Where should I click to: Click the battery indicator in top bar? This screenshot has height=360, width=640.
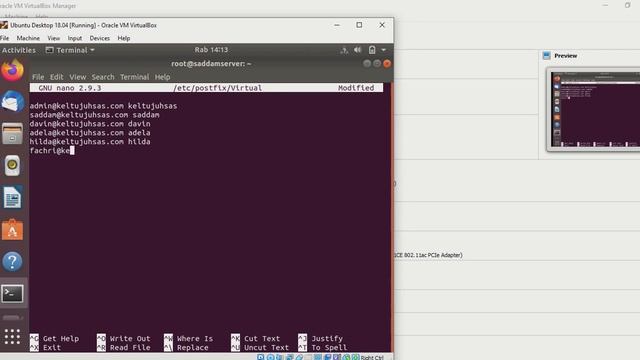(x=372, y=50)
